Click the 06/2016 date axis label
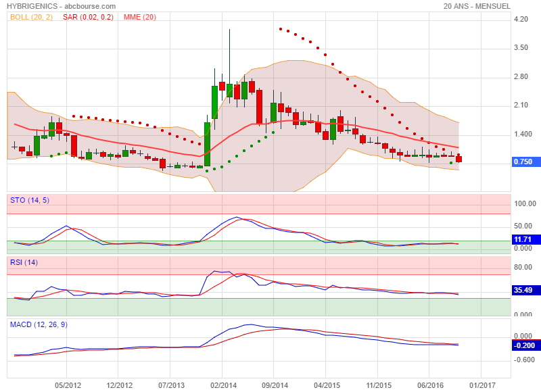The width and height of the screenshot is (541, 392). point(431,385)
